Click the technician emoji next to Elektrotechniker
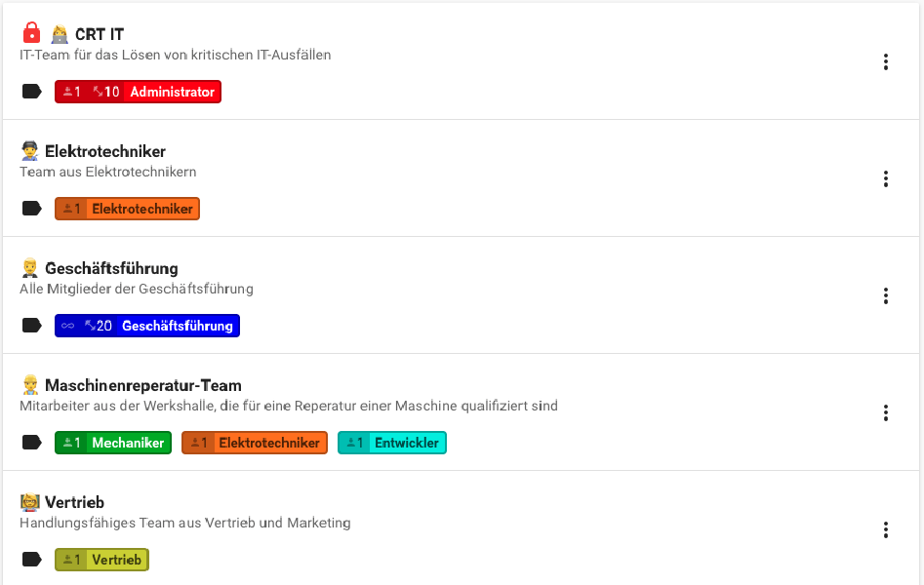Viewport: 924px width, 585px height. pyautogui.click(x=29, y=149)
